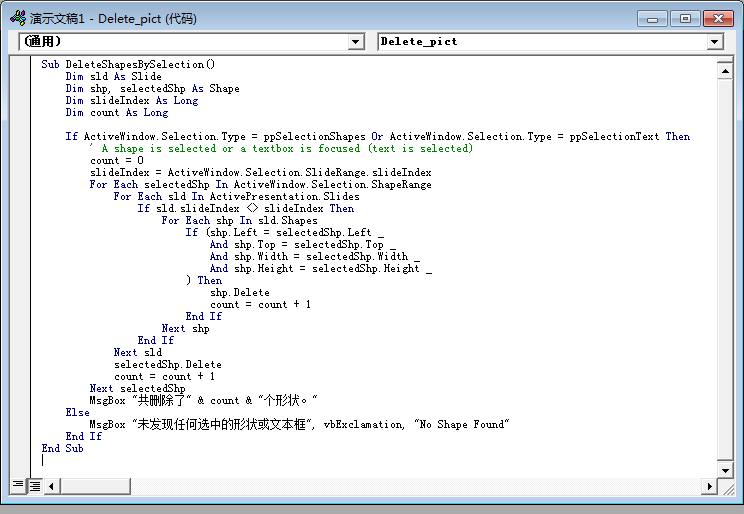Viewport: 744px width, 514px height.
Task: Click the 'slideIndex = ActiveWindow.Selection' line
Action: coord(260,172)
